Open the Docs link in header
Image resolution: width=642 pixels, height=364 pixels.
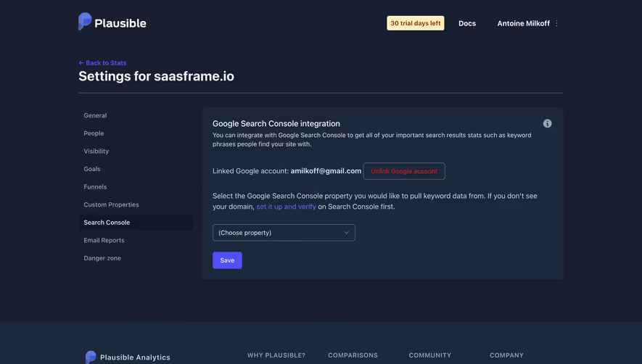pyautogui.click(x=466, y=24)
